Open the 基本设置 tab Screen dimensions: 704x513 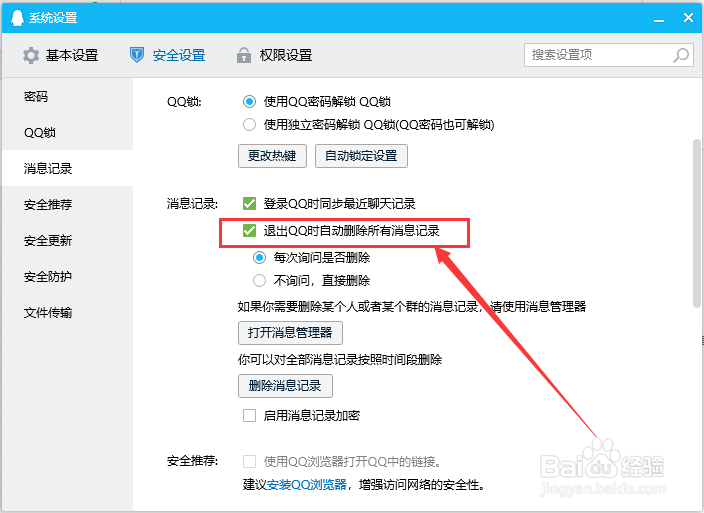click(x=61, y=56)
